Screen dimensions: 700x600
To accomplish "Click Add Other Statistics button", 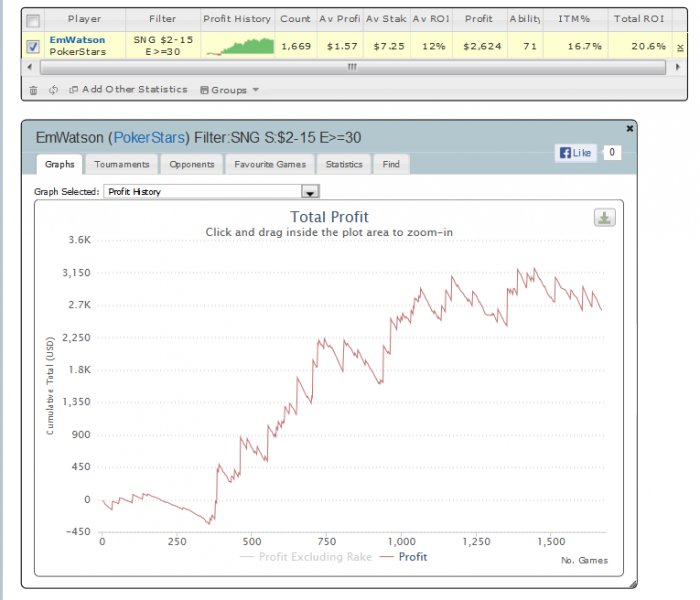I will coord(128,90).
